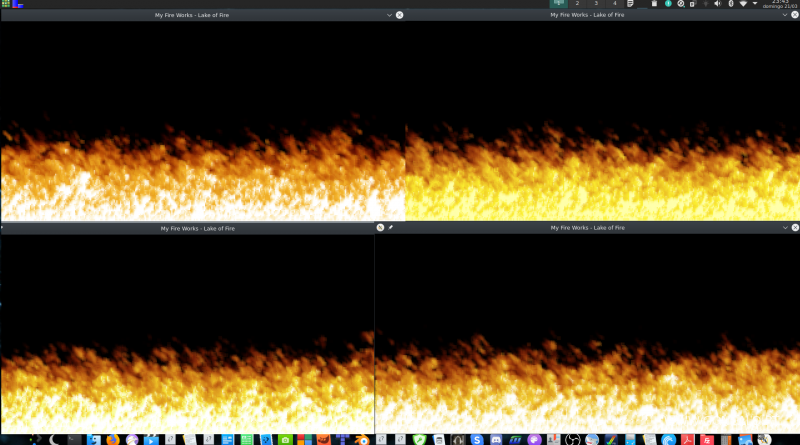This screenshot has width=800, height=445.
Task: Focus the bottom-right Lake of Fire titlebar
Action: (586, 228)
